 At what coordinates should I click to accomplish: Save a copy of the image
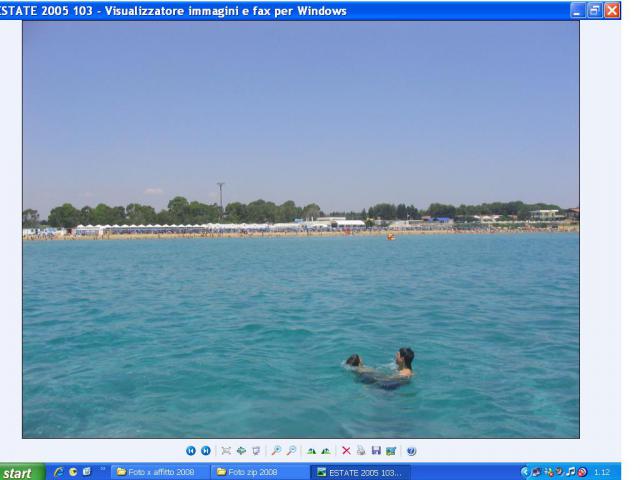(374, 451)
